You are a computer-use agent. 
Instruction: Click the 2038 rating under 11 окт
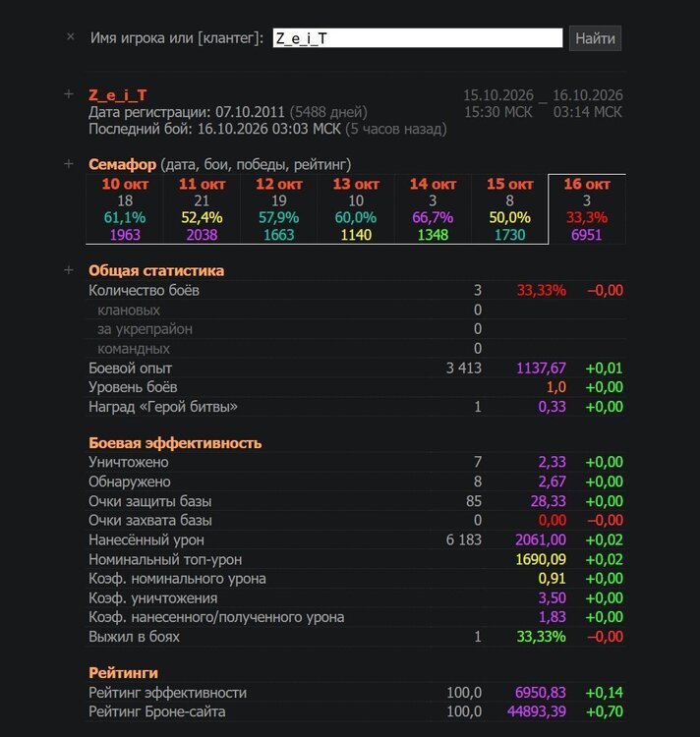coord(202,235)
